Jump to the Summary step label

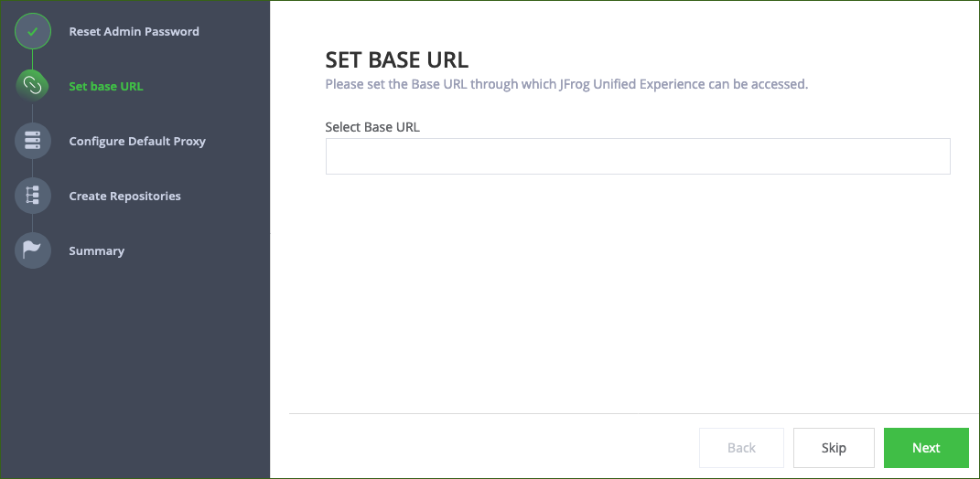(96, 251)
